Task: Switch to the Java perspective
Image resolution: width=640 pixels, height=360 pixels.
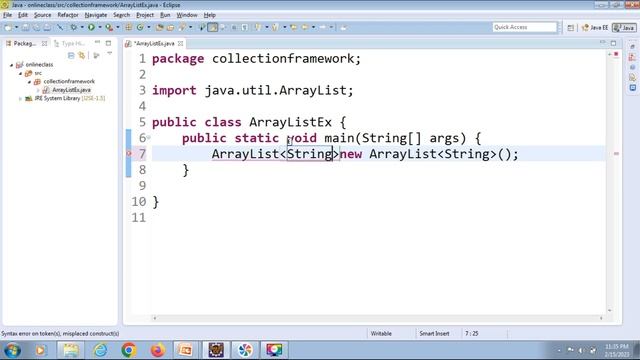Action: point(624,28)
